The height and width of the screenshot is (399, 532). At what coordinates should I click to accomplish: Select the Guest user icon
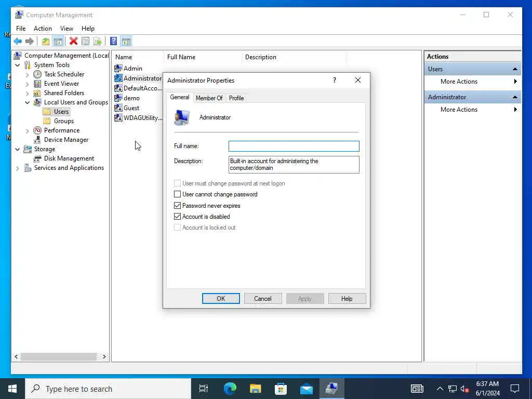[x=118, y=108]
